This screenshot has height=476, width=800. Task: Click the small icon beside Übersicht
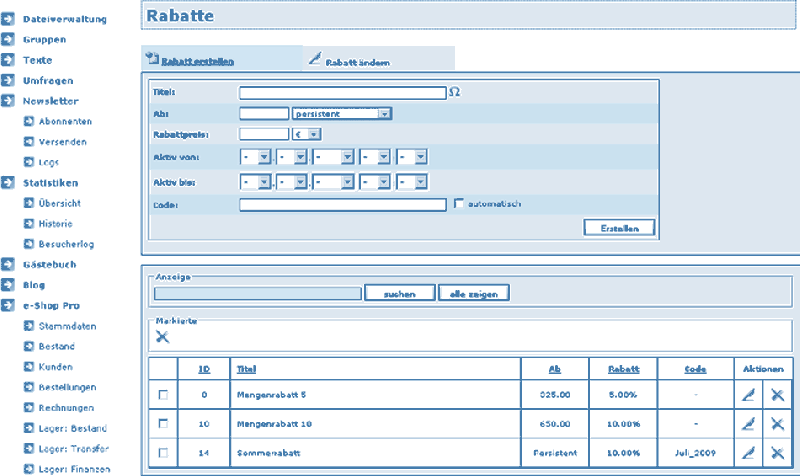pyautogui.click(x=29, y=203)
